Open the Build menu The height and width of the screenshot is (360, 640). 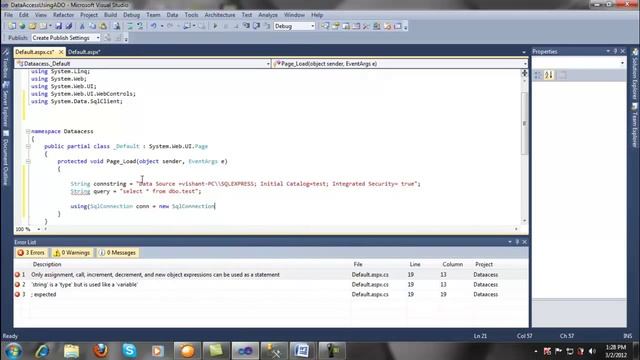[110, 15]
